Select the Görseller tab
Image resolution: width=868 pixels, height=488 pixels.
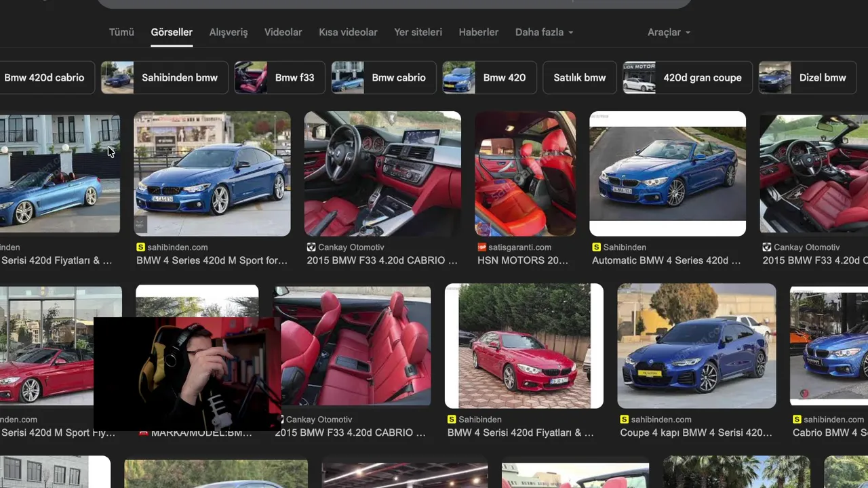tap(172, 32)
